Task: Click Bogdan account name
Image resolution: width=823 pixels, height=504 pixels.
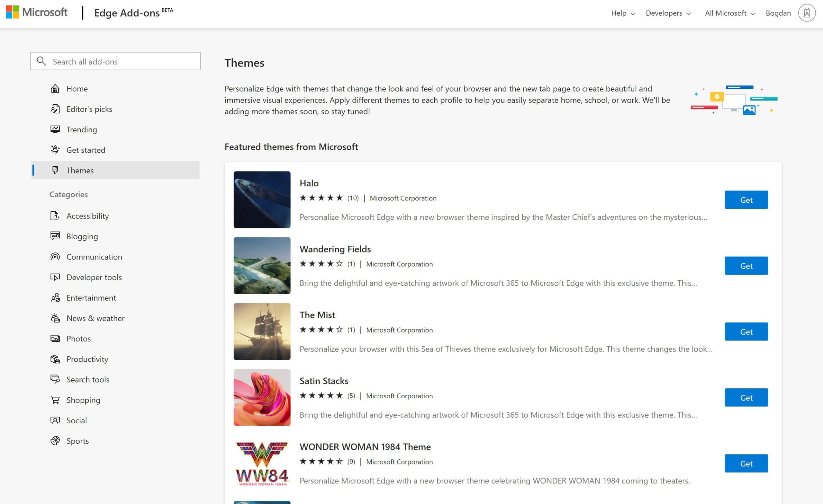Action: (x=778, y=13)
